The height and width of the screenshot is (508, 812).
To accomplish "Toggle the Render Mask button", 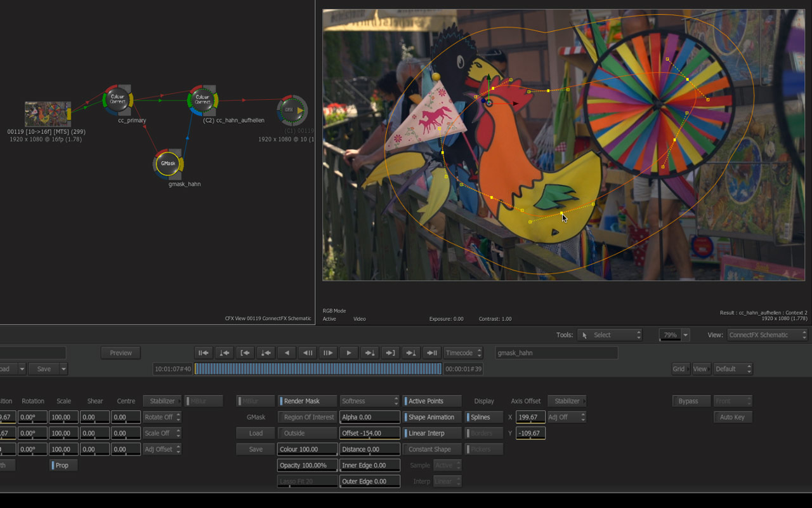I will coord(308,401).
